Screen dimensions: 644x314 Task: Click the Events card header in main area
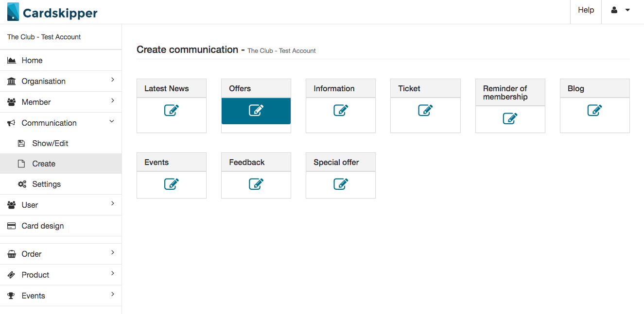tap(172, 162)
